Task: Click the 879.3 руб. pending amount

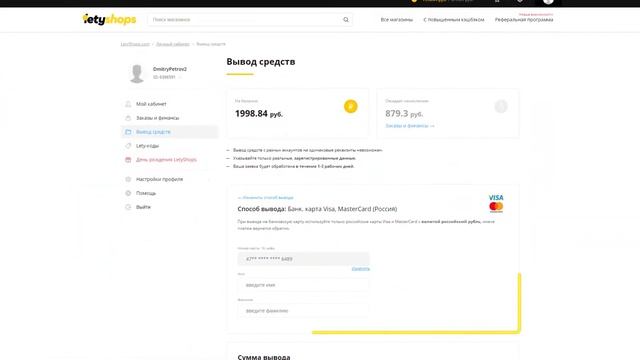Action: [404, 114]
